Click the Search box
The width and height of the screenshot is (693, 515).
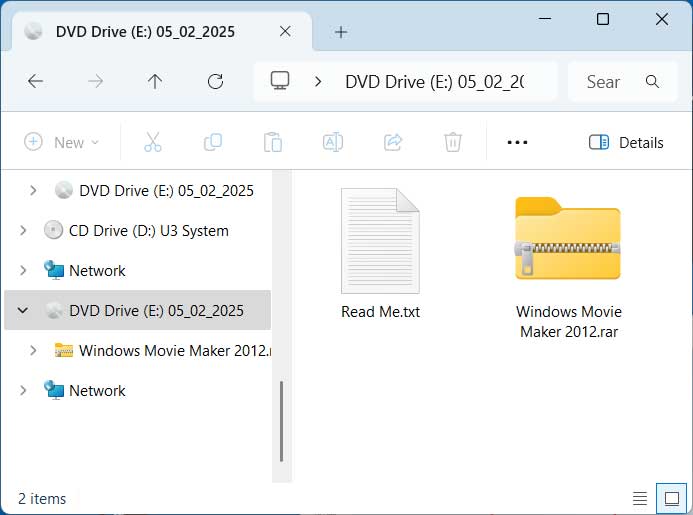click(x=623, y=82)
